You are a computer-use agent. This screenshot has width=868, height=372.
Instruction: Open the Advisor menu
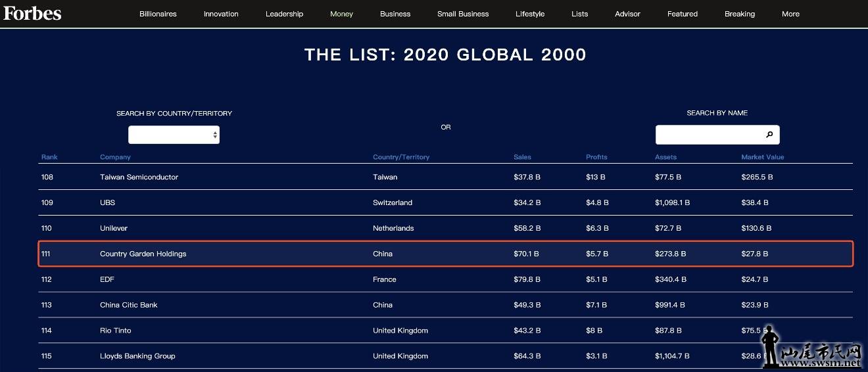coord(627,14)
